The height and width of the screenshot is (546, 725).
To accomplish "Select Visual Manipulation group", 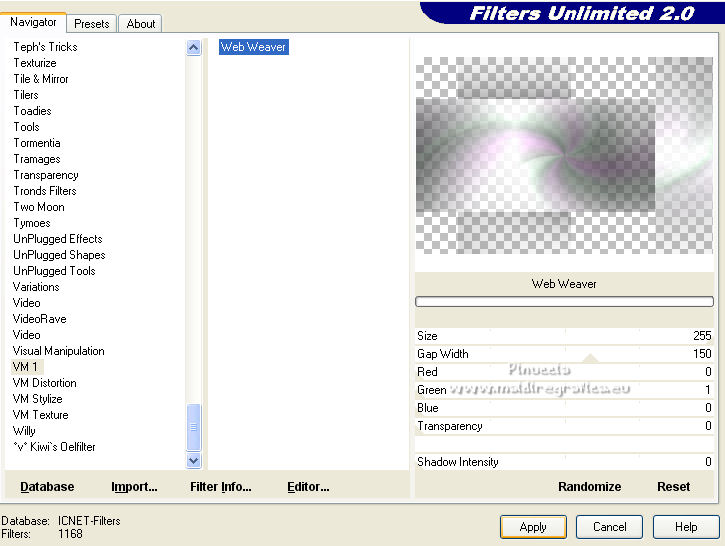I will pyautogui.click(x=59, y=351).
